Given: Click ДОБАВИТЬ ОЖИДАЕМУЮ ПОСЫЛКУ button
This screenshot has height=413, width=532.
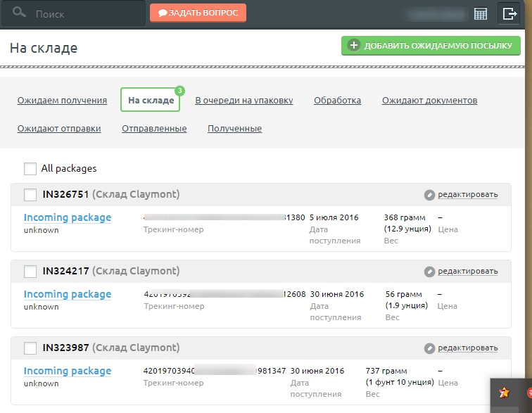Looking at the screenshot, I should coord(431,46).
